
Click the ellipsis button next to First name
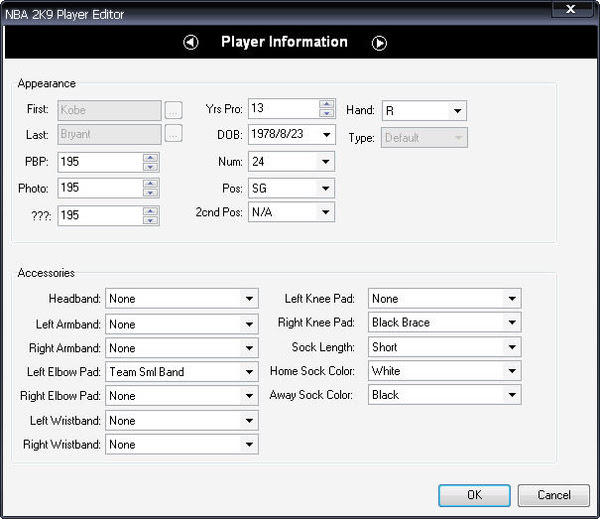[173, 110]
